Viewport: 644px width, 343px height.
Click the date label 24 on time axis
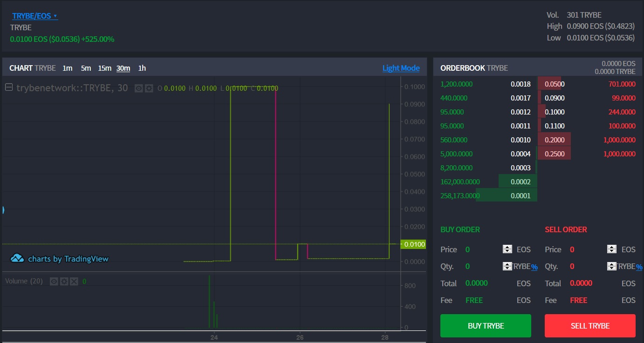214,337
